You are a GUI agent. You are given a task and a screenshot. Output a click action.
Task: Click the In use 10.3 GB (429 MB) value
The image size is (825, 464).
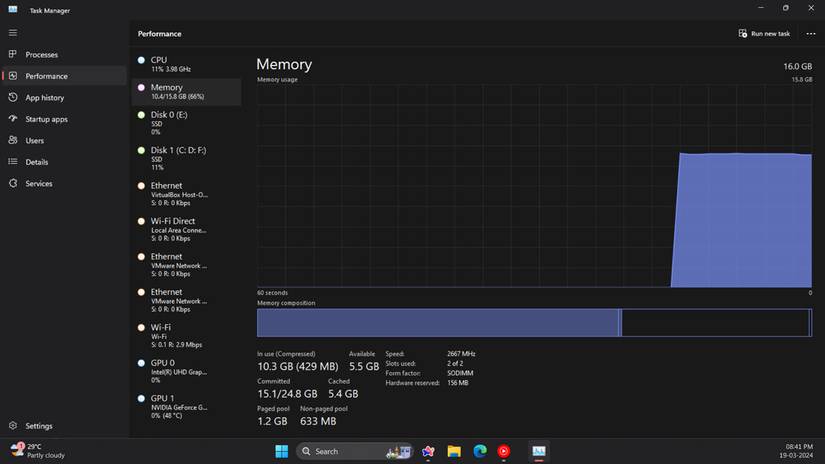298,366
